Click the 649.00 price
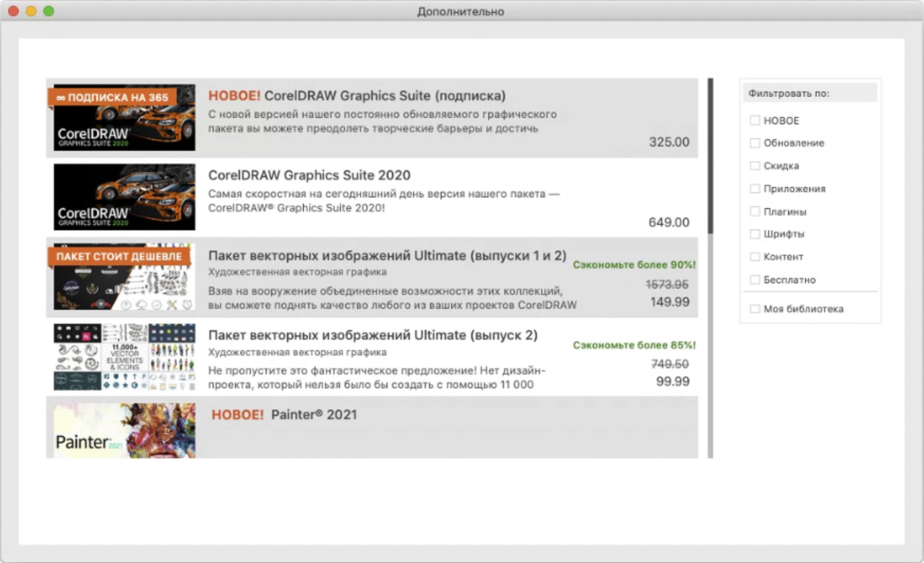Viewport: 924px width, 563px height. point(669,222)
